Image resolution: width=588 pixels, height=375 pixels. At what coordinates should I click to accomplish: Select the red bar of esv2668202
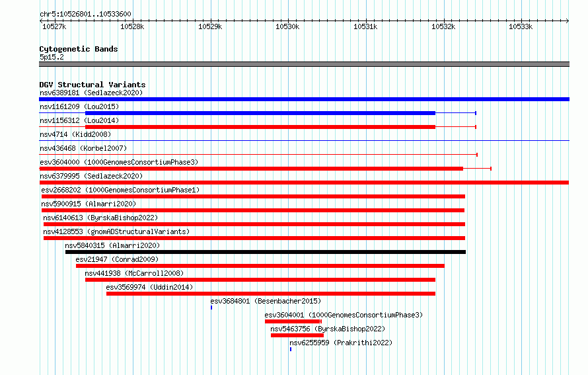(253, 196)
